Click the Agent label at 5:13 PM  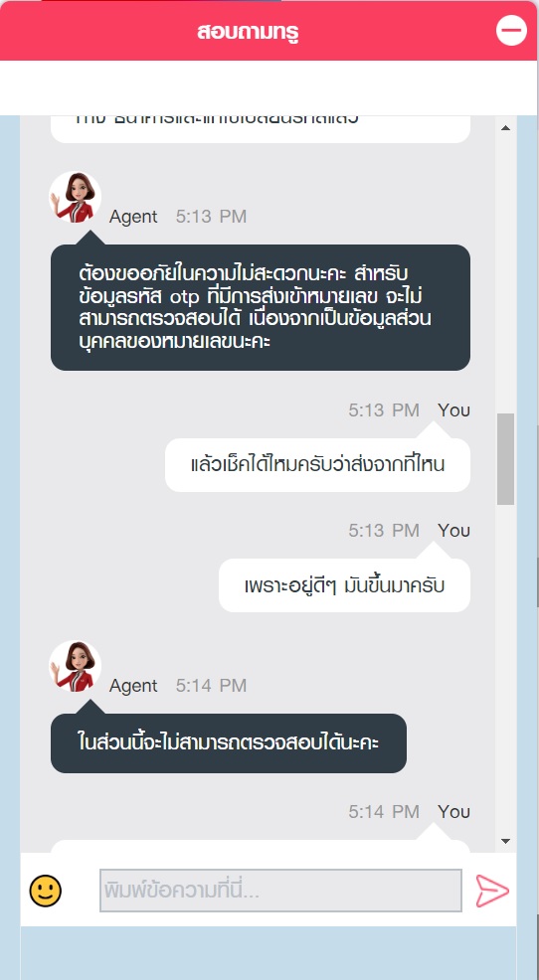coord(133,217)
